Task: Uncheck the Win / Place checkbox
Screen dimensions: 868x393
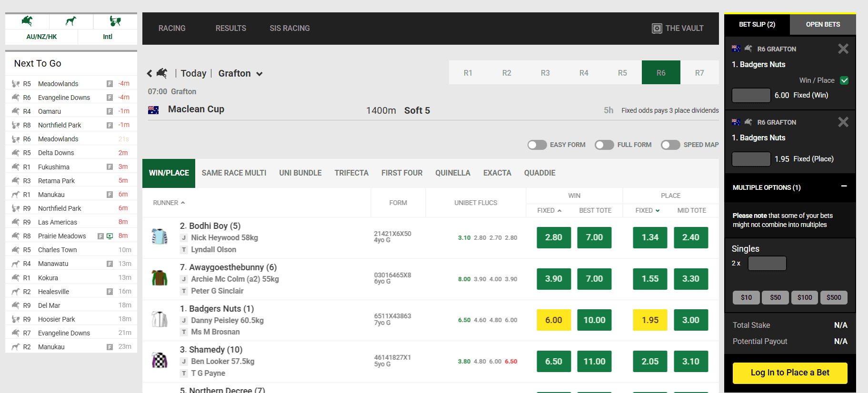Action: coord(844,80)
